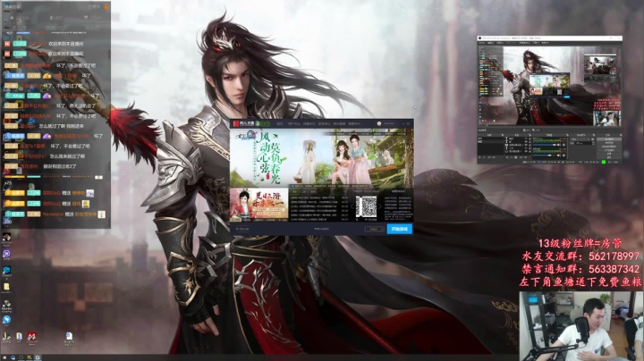
Task: Click the top button in OBS controls panel
Action: tap(609, 139)
